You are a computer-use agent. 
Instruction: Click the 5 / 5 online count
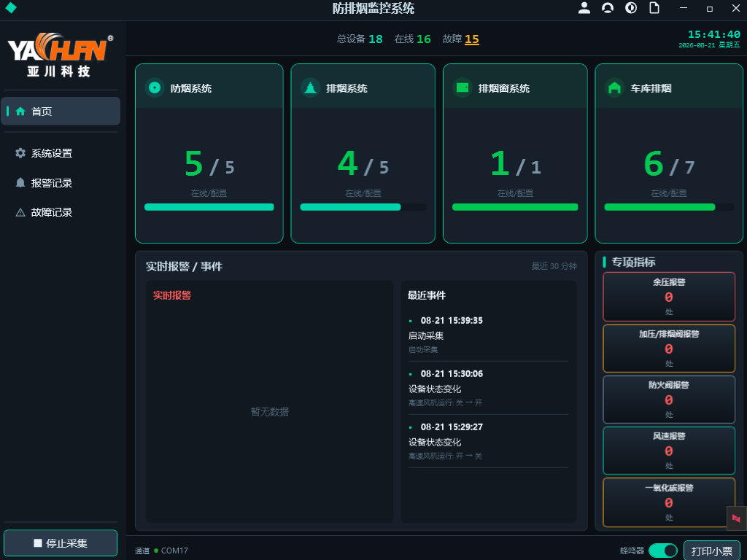click(x=209, y=164)
